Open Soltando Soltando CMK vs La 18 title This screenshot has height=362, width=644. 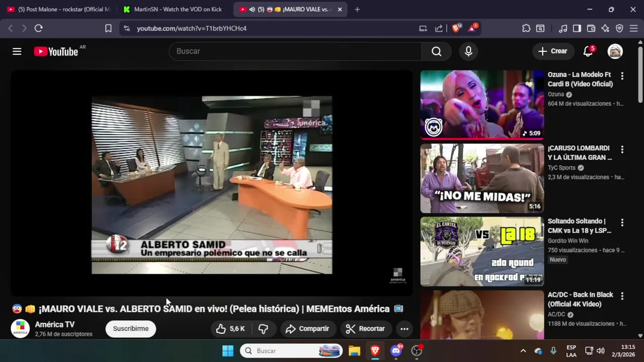pyautogui.click(x=580, y=226)
